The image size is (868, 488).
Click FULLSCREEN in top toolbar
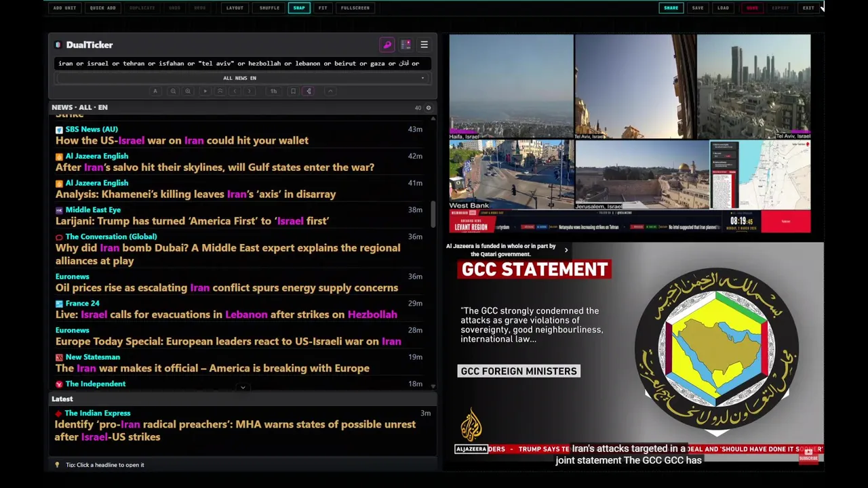pos(355,8)
